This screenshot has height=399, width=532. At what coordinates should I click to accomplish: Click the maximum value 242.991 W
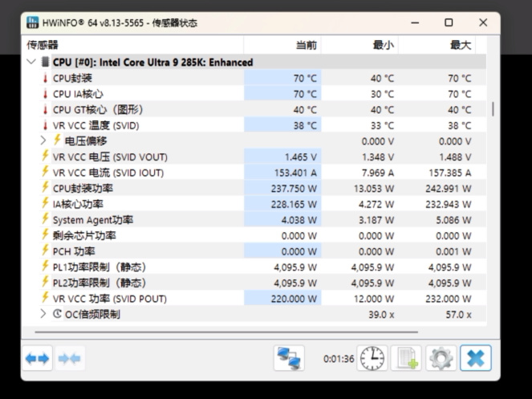449,189
